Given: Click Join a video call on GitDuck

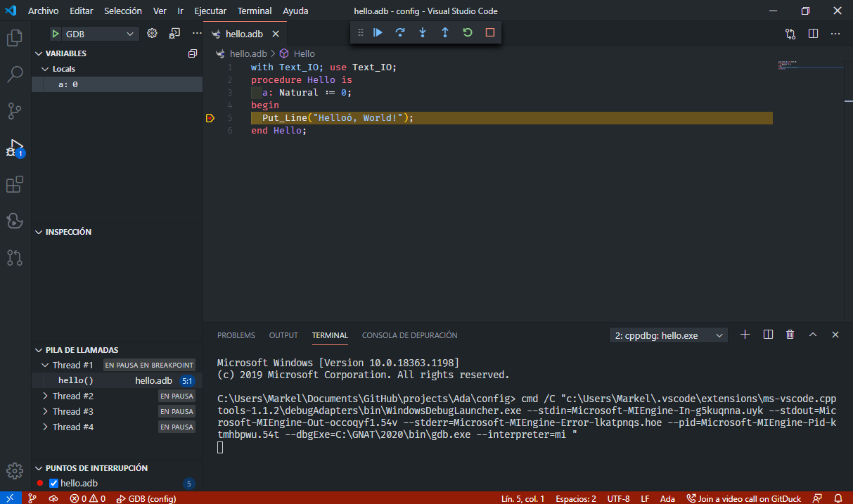Looking at the screenshot, I should 744,498.
